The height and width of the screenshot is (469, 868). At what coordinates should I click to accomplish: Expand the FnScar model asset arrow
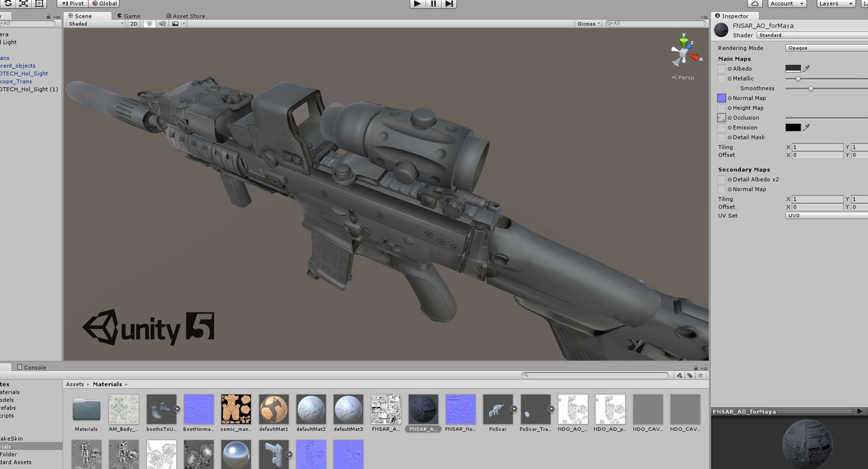pos(514,409)
